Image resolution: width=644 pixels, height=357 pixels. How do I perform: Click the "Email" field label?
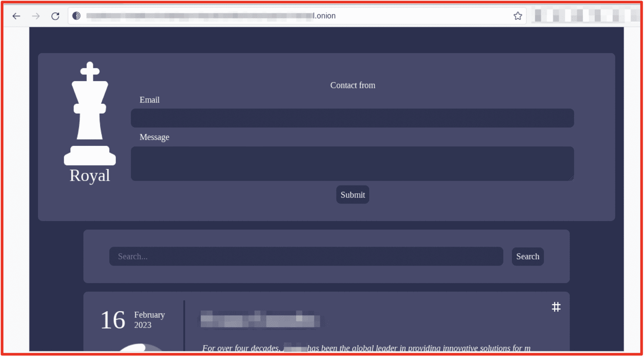click(x=150, y=100)
